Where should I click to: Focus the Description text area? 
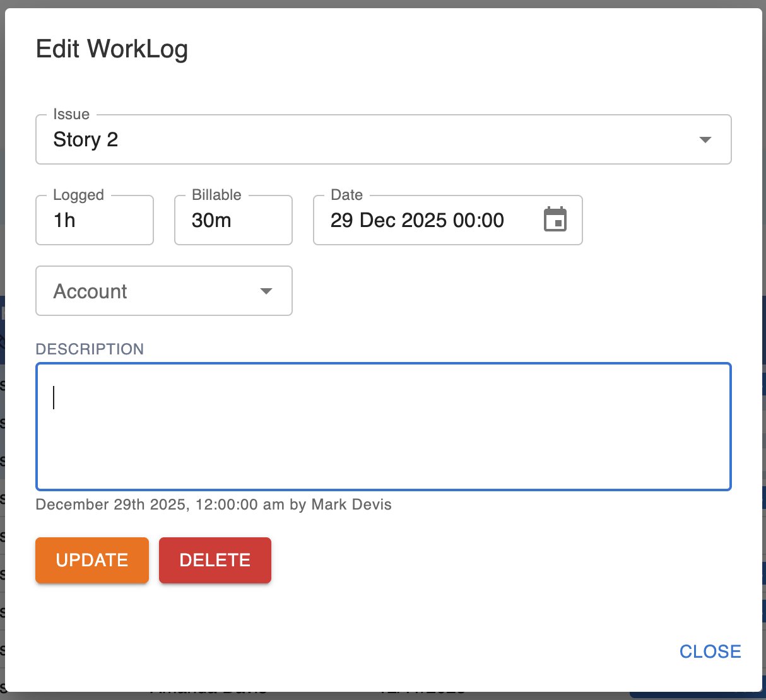coord(384,426)
